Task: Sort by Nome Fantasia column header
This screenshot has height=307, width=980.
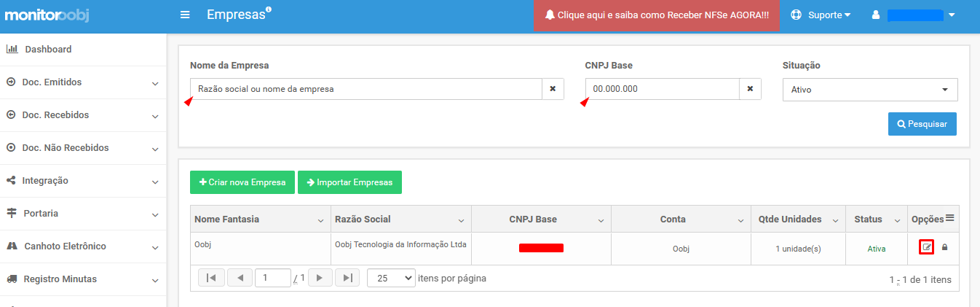Action: 226,219
